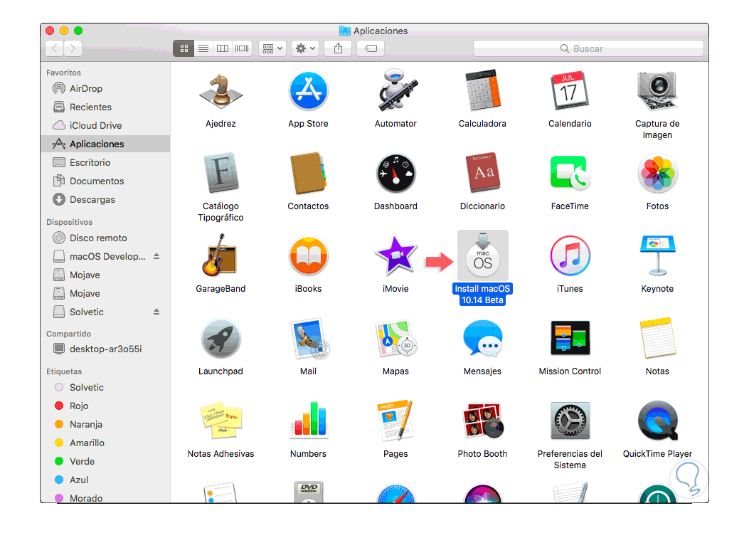Select the Solvetic tag in Etiquetas
749x560 pixels.
tap(105, 388)
